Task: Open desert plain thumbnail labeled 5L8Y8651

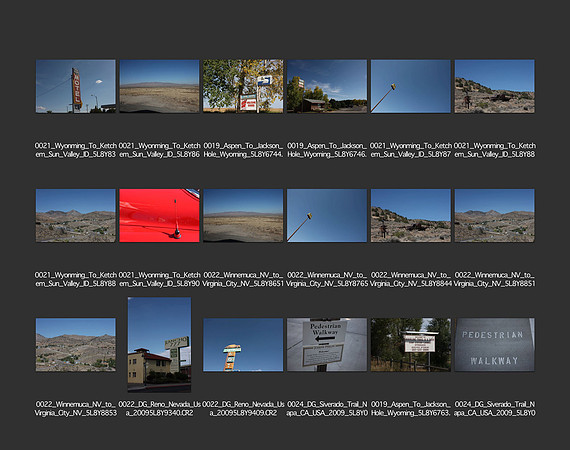Action: point(243,215)
